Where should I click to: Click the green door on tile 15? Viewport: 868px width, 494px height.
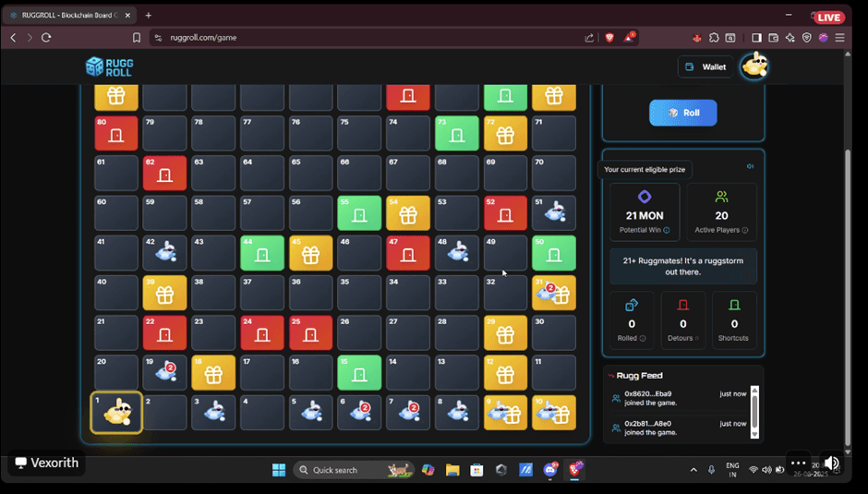[359, 373]
